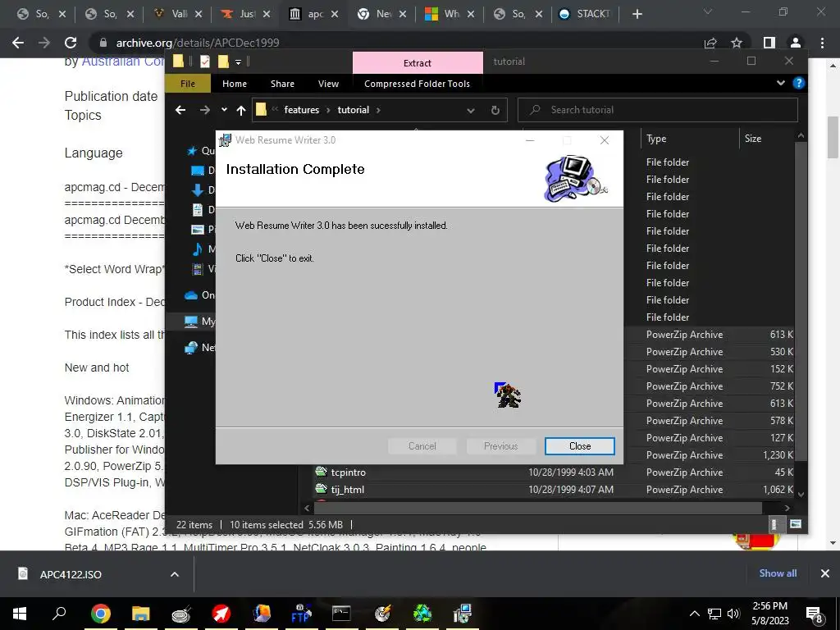Open APC4122.ISO download options chevron
This screenshot has width=840, height=630.
click(x=174, y=574)
